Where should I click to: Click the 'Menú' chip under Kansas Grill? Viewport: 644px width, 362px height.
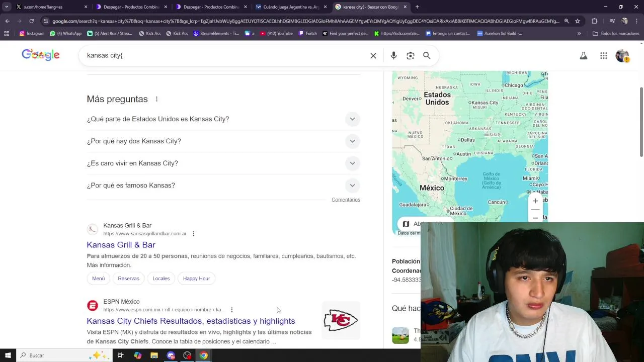[99, 279]
